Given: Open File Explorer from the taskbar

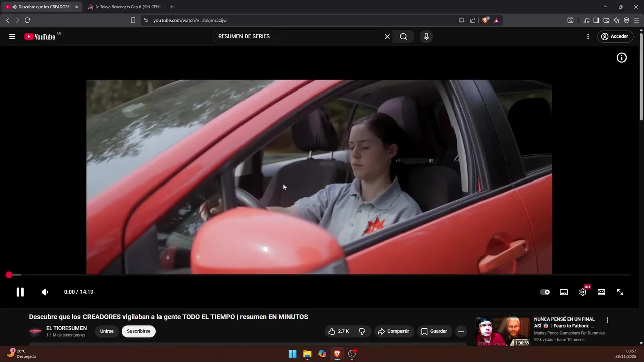Looking at the screenshot, I should click(x=307, y=354).
